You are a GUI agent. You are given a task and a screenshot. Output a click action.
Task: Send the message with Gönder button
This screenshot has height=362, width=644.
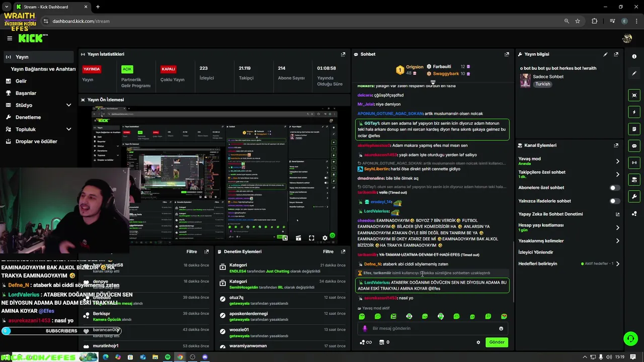(497, 342)
